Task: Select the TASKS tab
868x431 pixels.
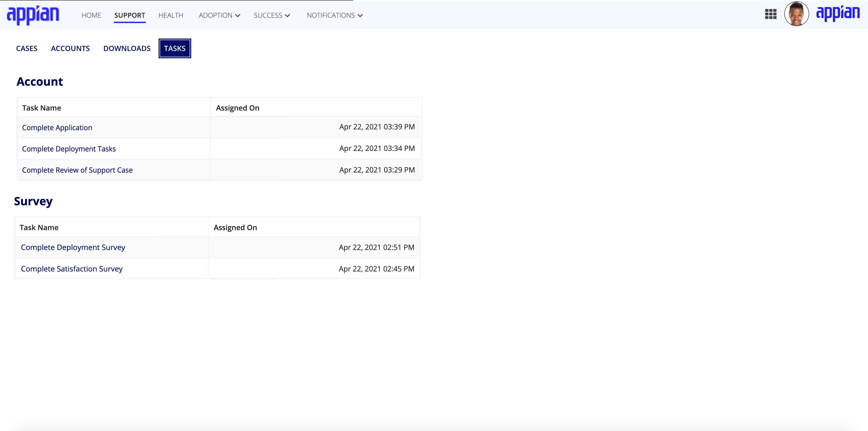Action: (175, 48)
